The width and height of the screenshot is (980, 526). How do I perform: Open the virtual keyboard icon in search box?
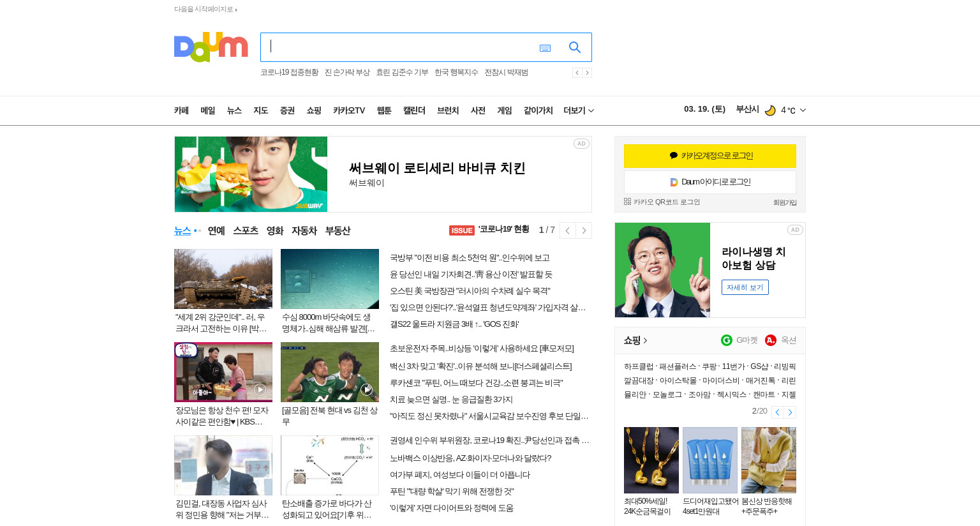coord(545,48)
